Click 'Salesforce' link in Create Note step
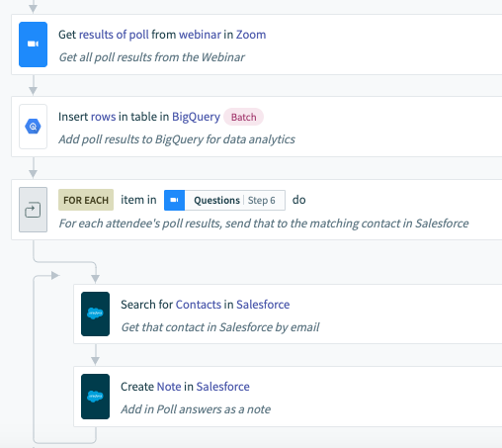This screenshot has height=448, width=502. click(223, 387)
